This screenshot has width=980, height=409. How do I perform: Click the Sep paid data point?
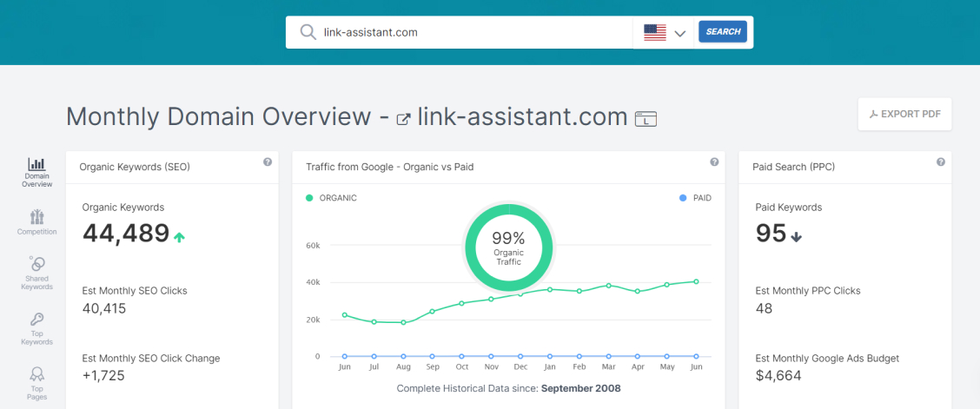(x=433, y=357)
